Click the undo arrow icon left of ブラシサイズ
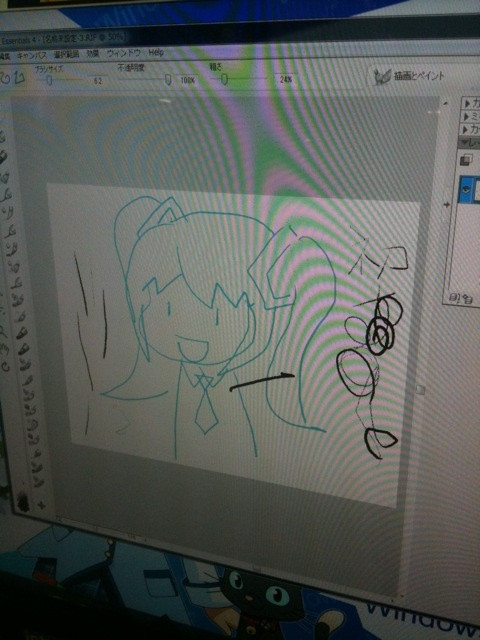The image size is (480, 640). pos(6,77)
